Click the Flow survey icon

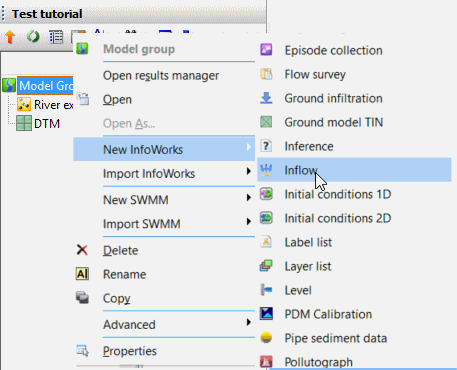pyautogui.click(x=266, y=74)
